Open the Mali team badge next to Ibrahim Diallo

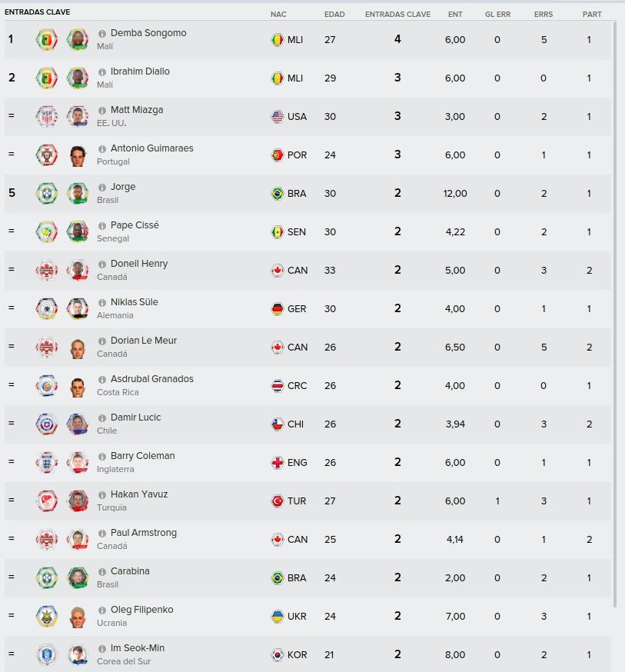[46, 78]
